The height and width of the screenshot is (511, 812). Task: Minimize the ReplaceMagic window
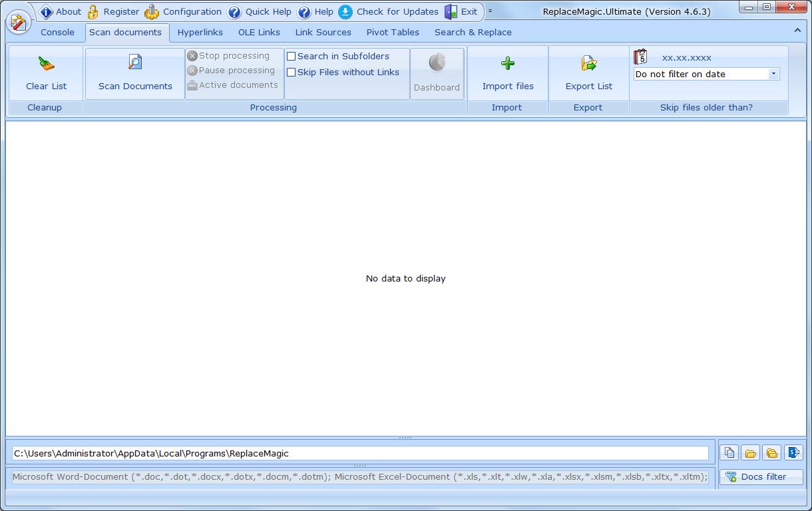pos(749,7)
